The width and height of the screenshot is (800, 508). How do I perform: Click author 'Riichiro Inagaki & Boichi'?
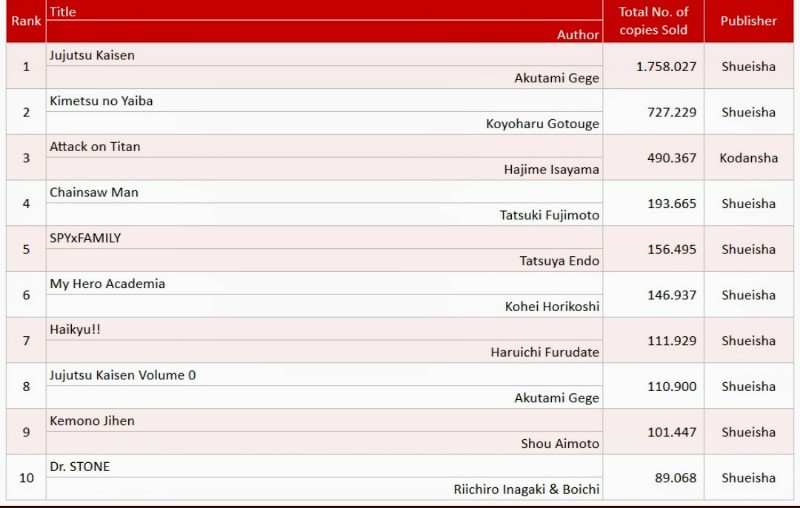click(x=527, y=490)
